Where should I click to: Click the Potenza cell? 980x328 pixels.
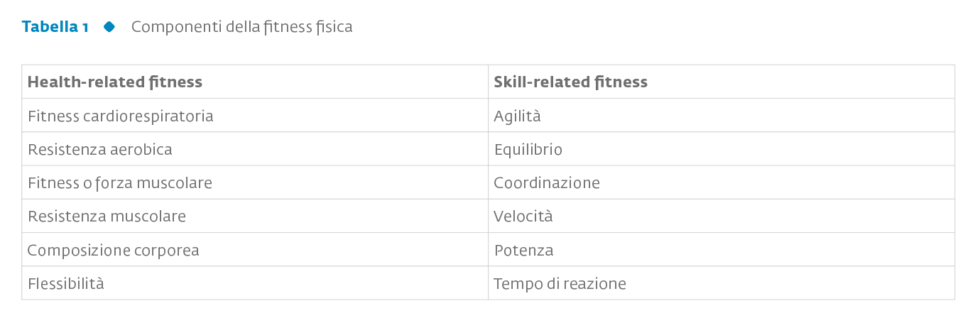pos(722,250)
